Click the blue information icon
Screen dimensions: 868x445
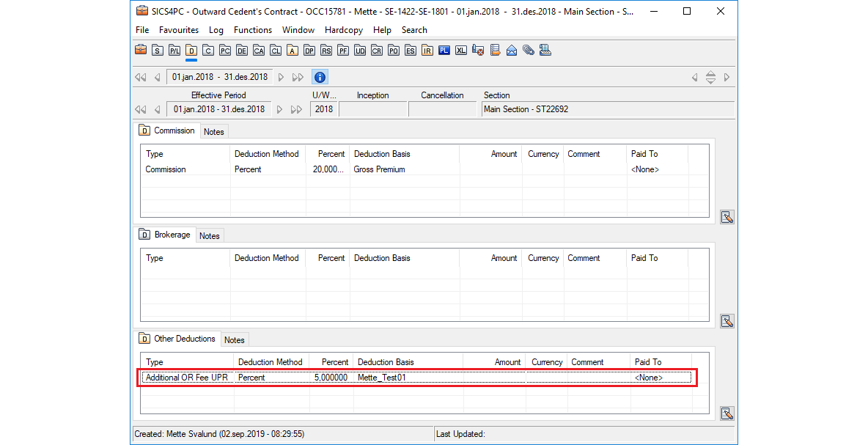point(320,77)
